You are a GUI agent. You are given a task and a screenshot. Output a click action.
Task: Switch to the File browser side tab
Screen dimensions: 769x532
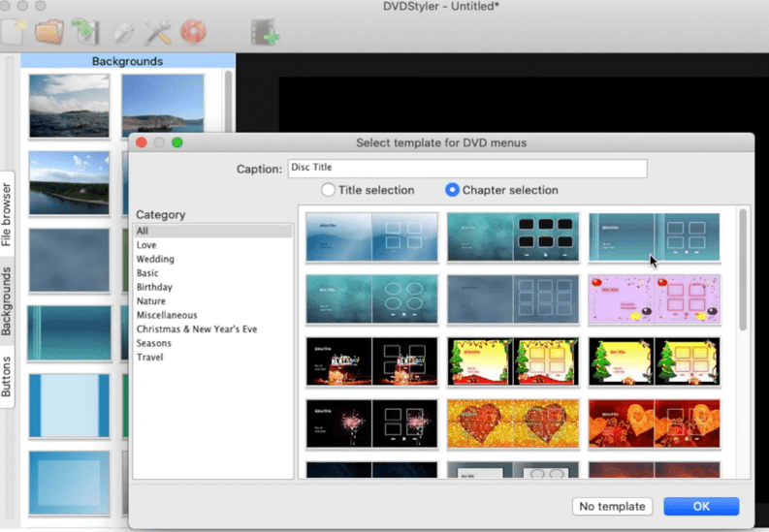tap(7, 213)
